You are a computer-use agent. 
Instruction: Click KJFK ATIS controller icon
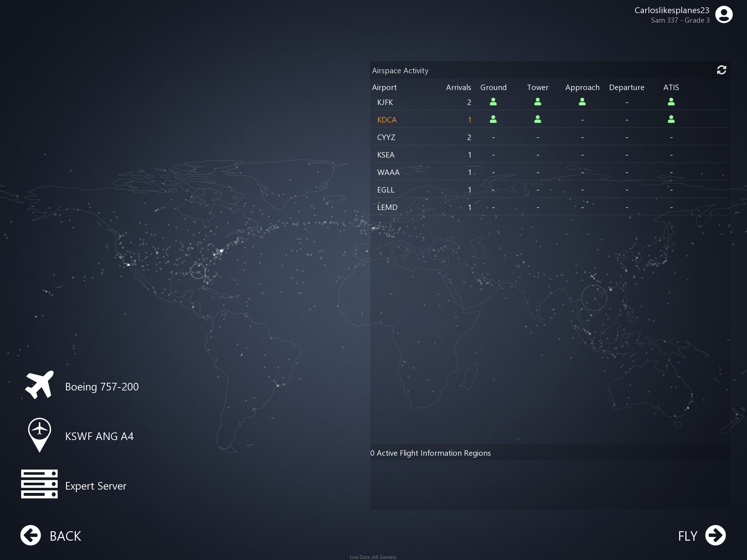671,102
